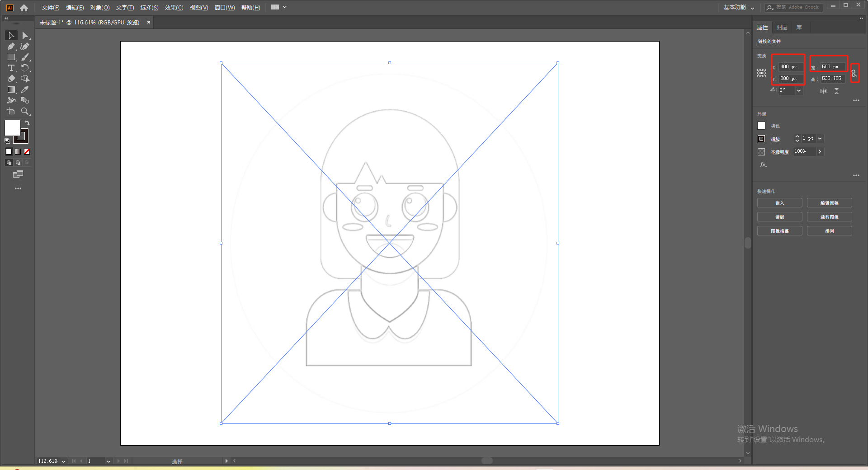The width and height of the screenshot is (868, 470).
Task: Select the Curvature tool
Action: click(25, 46)
